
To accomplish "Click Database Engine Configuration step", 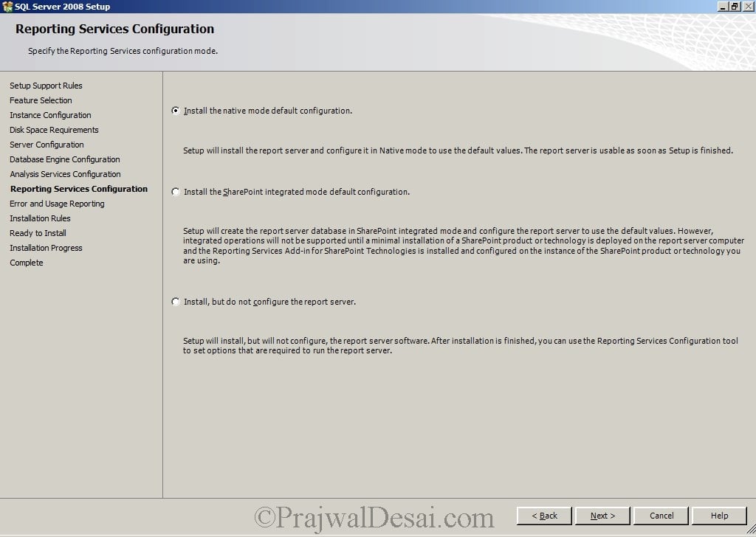I will click(x=65, y=159).
